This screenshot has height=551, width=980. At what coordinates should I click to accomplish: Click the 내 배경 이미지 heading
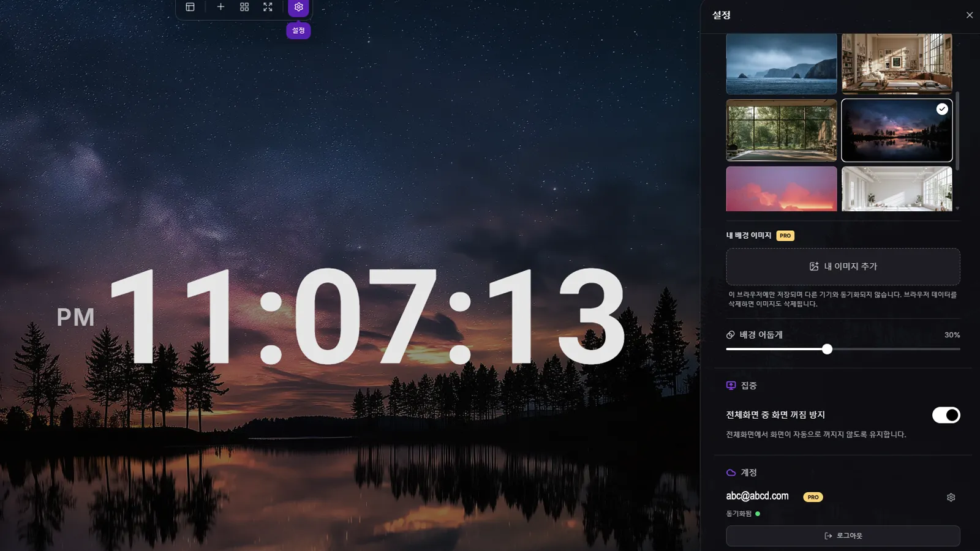coord(748,236)
